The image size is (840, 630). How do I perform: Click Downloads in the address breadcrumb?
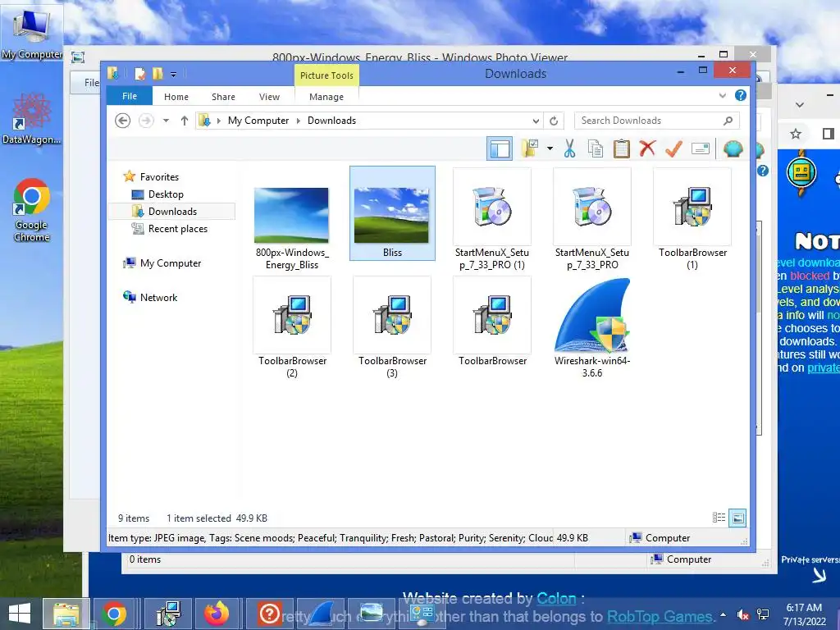[x=331, y=121]
